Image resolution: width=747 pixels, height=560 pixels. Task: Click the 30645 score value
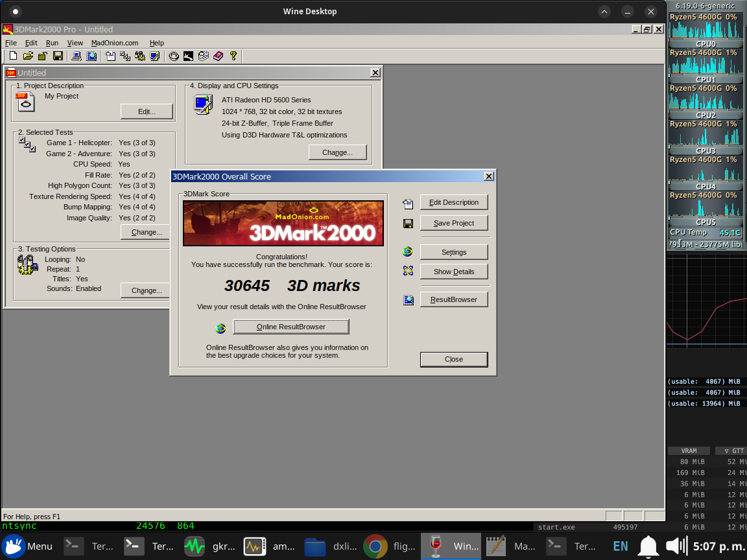click(247, 286)
